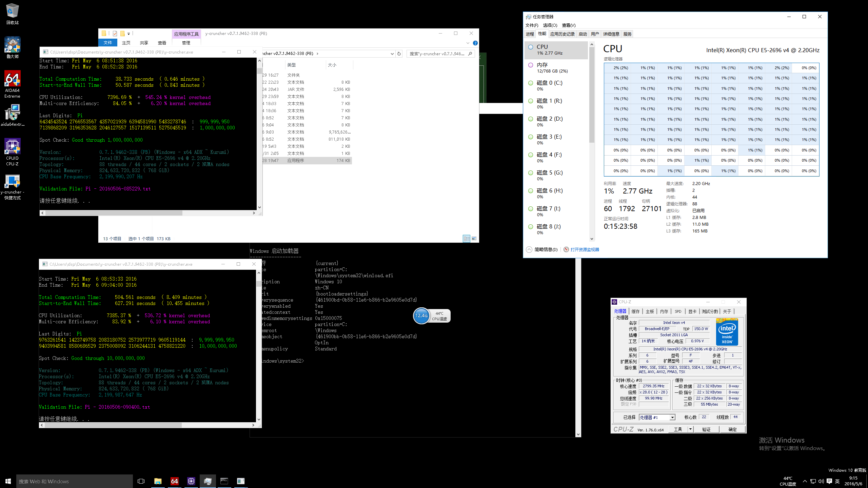Switch to CPU-Z in the taskbar
This screenshot has height=488, width=868.
[x=191, y=481]
